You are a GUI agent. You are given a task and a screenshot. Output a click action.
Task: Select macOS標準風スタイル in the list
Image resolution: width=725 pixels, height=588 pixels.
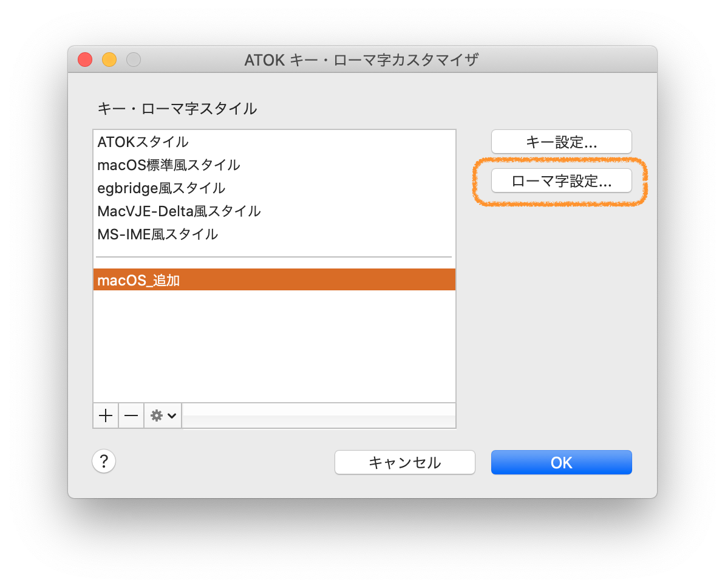point(274,165)
